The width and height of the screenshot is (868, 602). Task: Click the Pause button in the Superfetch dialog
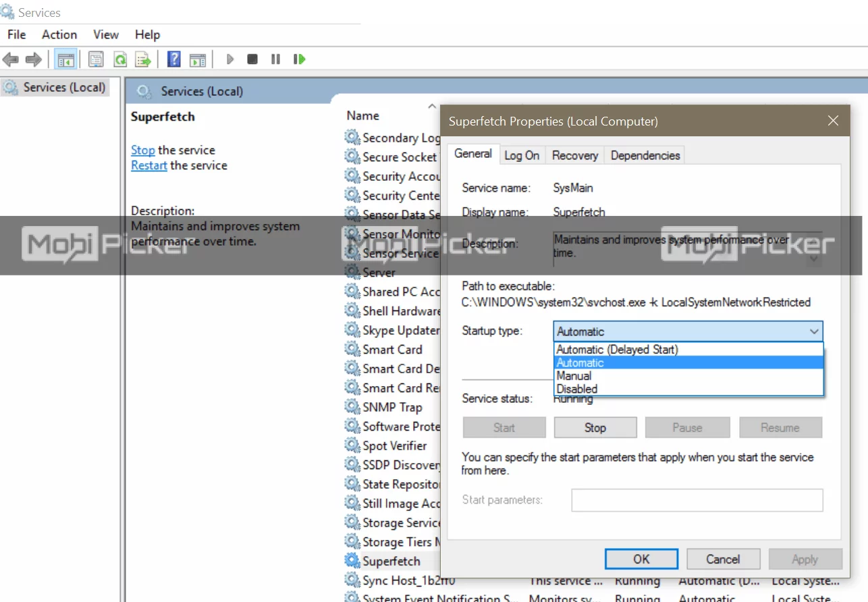pos(687,427)
